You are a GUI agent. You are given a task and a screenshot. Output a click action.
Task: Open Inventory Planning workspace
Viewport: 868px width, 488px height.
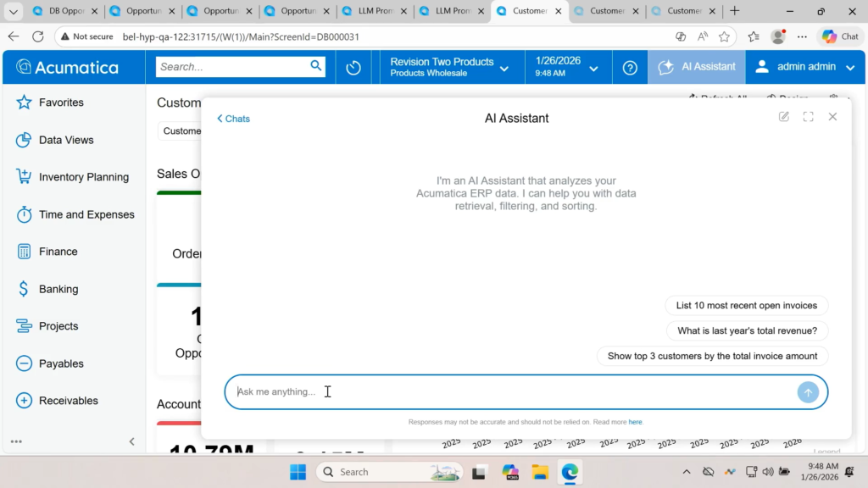pos(83,177)
